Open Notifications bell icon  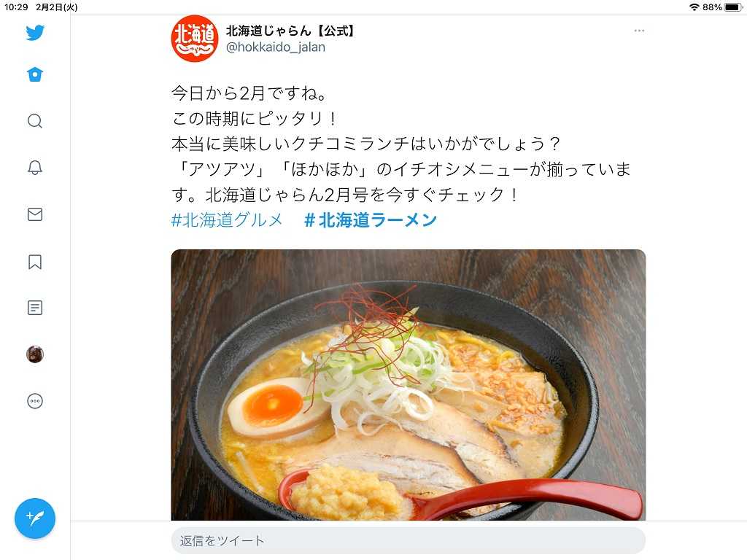(x=35, y=168)
